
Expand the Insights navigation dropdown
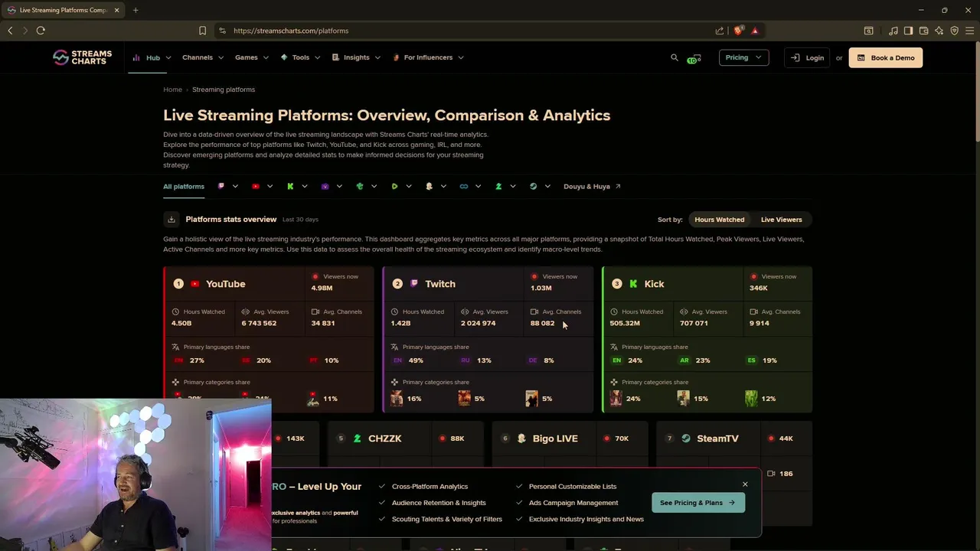coord(357,57)
